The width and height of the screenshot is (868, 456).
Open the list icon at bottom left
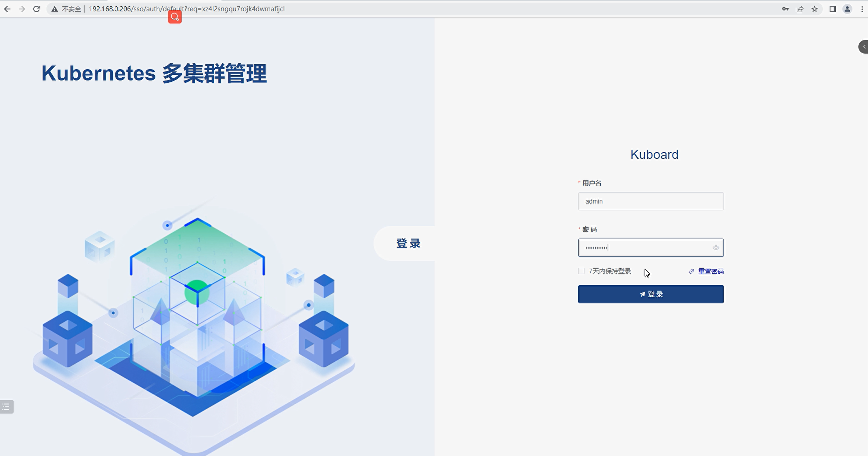coord(6,406)
